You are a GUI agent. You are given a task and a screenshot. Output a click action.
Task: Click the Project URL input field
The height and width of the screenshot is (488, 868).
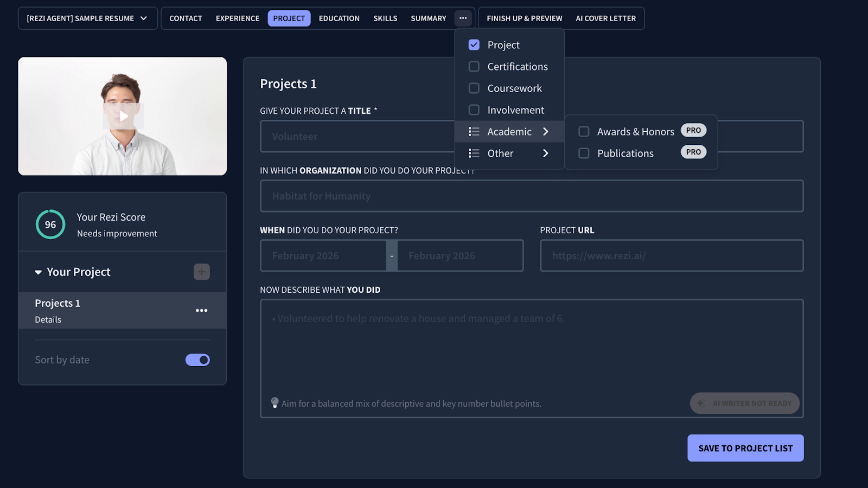pos(672,255)
